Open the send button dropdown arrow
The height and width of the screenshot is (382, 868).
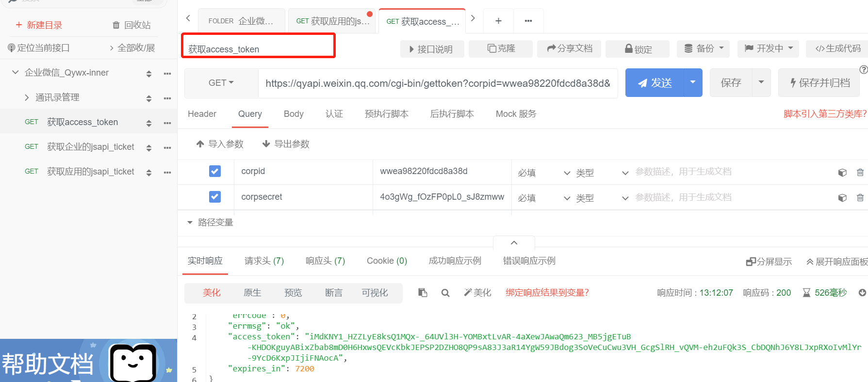point(693,82)
